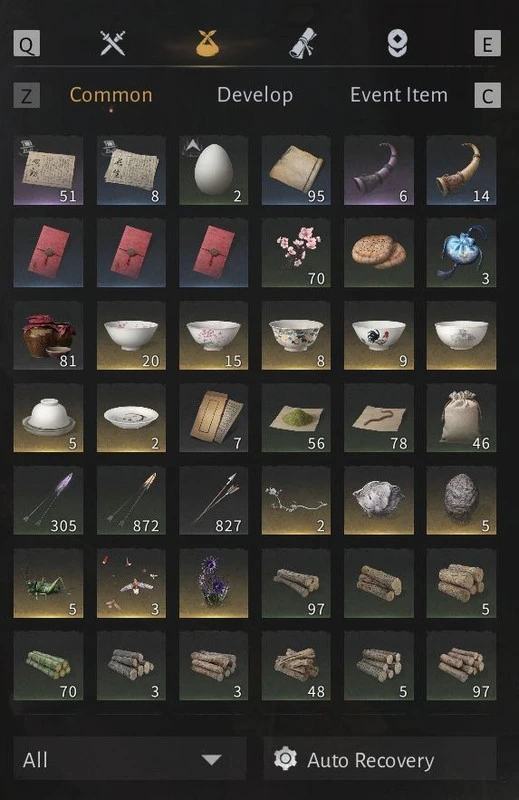The height and width of the screenshot is (800, 519).
Task: Select the layered gem category icon
Action: (397, 43)
